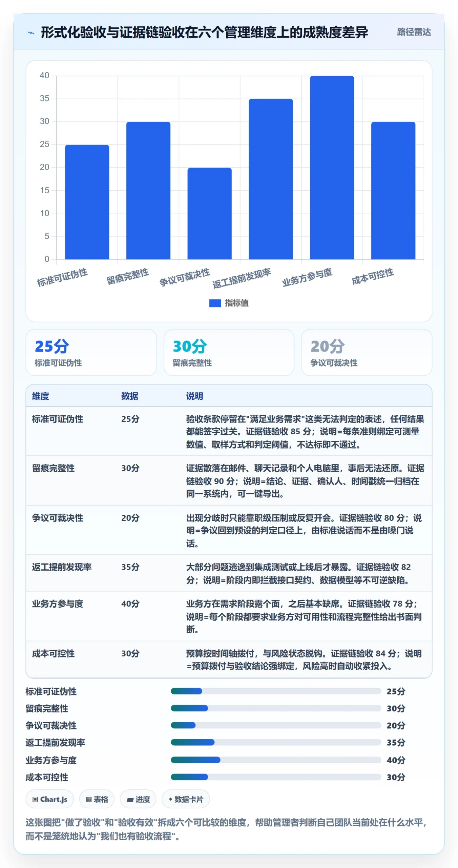The width and height of the screenshot is (458, 868).
Task: Select the 表格 tag chip
Action: pyautogui.click(x=97, y=800)
